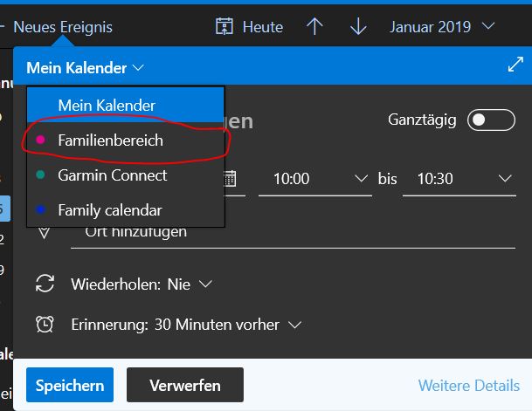Click the Speichern button
The height and width of the screenshot is (411, 532).
(70, 385)
